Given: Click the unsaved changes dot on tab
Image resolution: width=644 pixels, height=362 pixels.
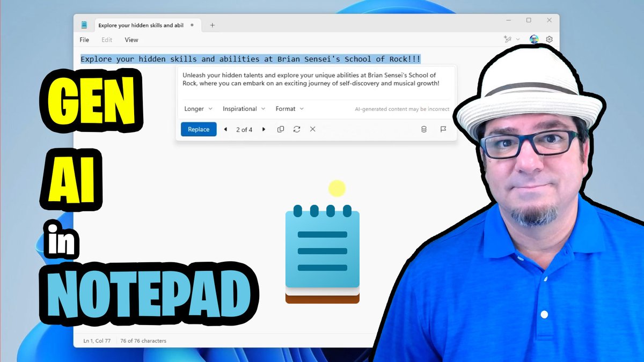Looking at the screenshot, I should (192, 25).
